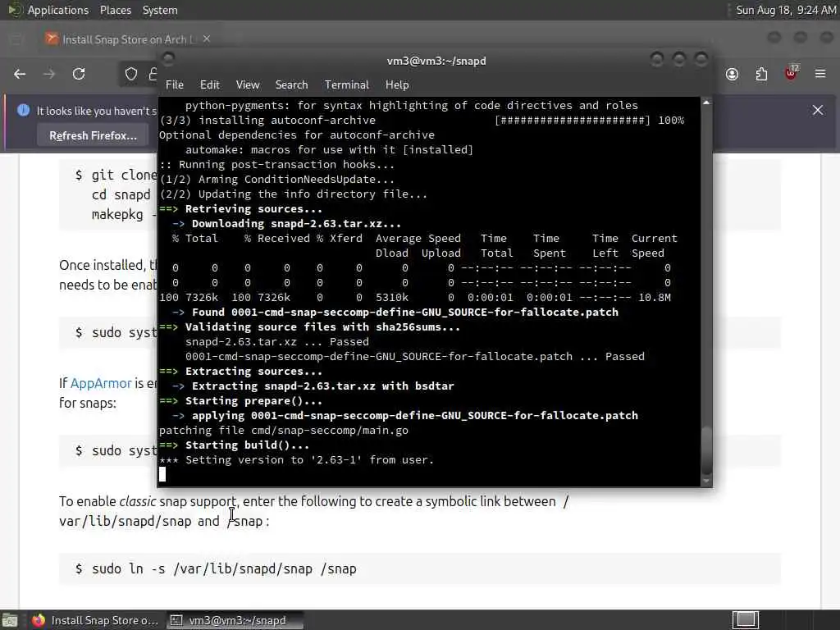Click terminal title vm3@vm3:~/snapd
This screenshot has width=840, height=630.
click(436, 61)
